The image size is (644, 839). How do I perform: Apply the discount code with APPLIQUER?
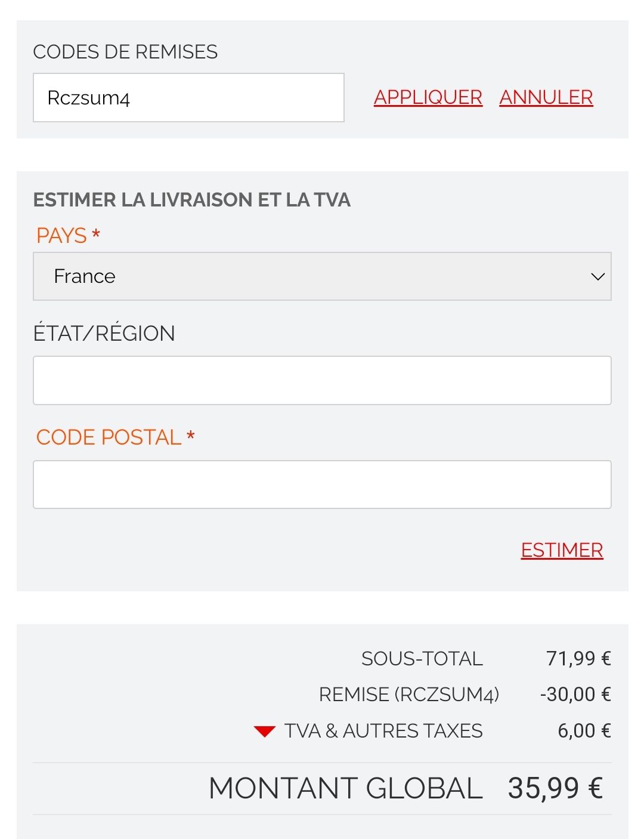click(x=428, y=97)
